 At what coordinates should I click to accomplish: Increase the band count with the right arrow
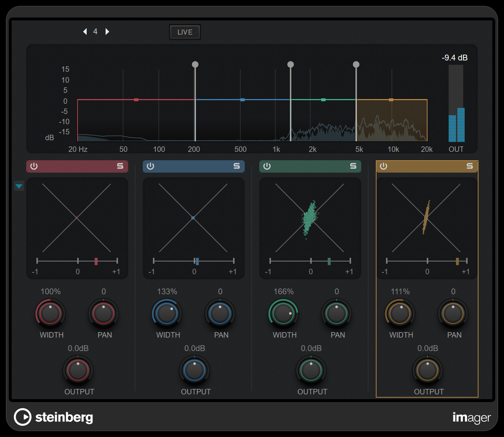click(x=107, y=32)
